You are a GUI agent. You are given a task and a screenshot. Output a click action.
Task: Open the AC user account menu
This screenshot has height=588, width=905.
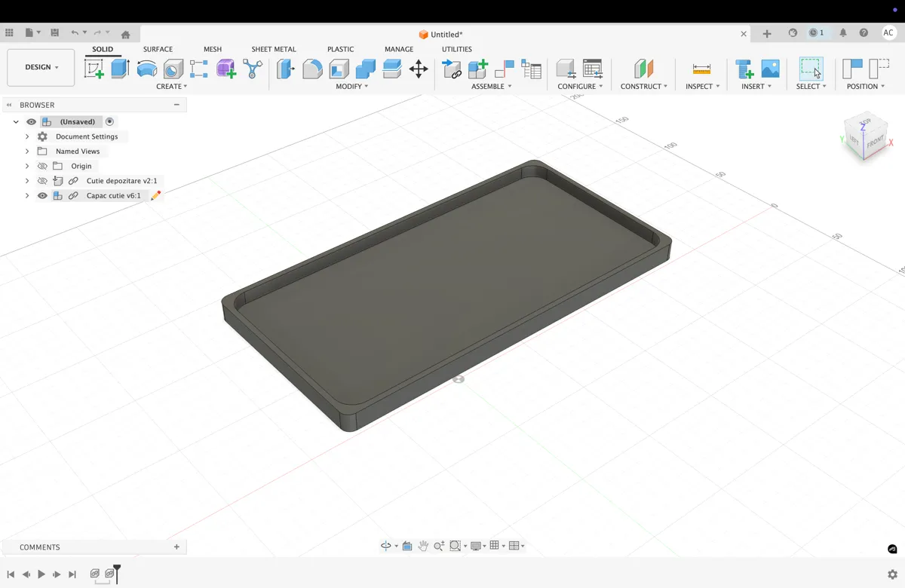coord(888,33)
